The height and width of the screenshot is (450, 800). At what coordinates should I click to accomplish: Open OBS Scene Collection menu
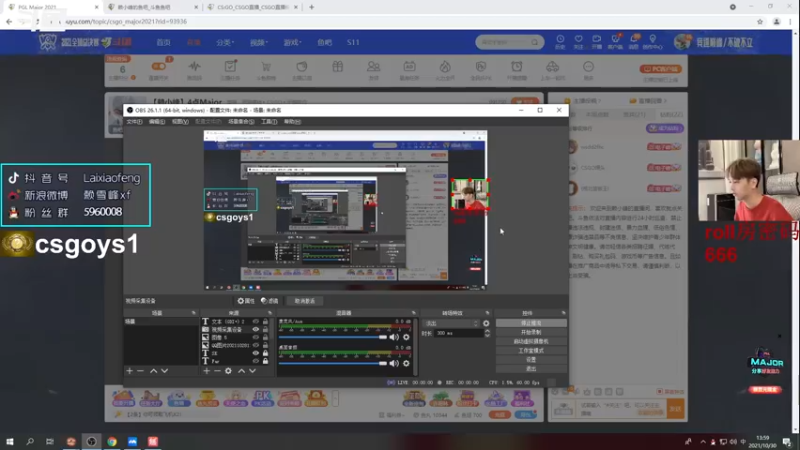point(241,121)
